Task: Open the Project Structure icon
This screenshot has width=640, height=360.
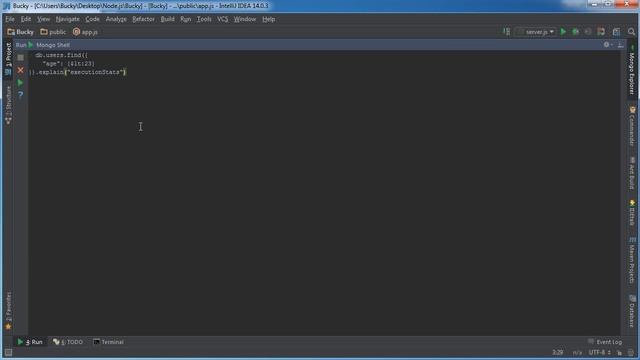Action: pyautogui.click(x=616, y=31)
